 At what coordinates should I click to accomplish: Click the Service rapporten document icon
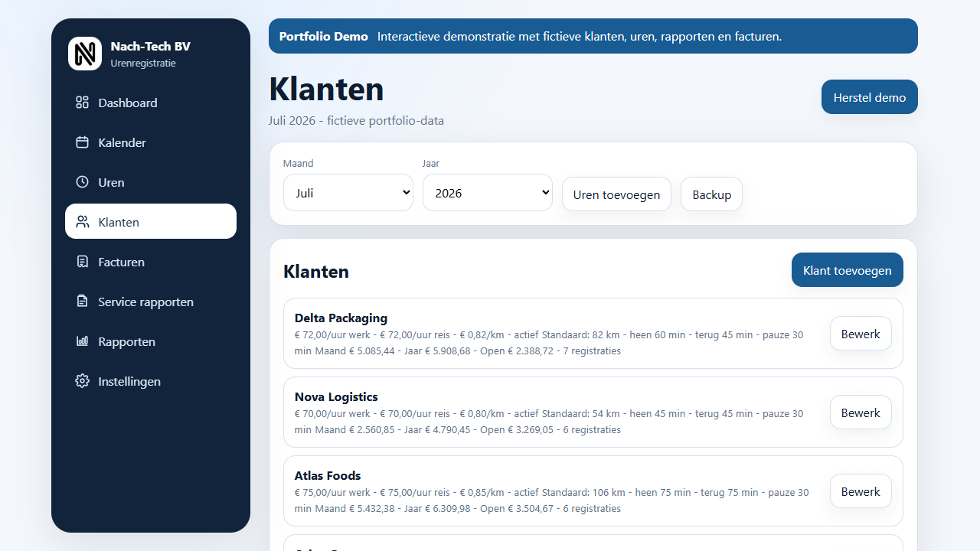(83, 302)
